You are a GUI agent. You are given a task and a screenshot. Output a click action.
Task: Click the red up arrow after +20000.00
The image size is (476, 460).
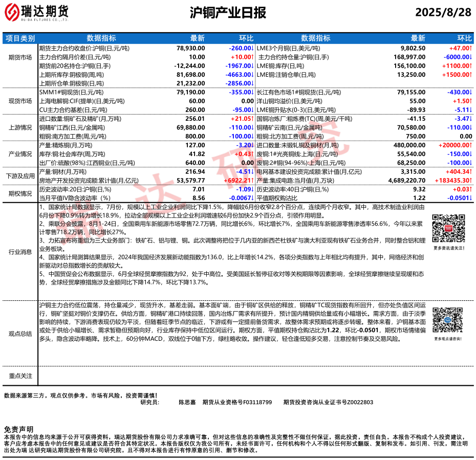(471, 145)
